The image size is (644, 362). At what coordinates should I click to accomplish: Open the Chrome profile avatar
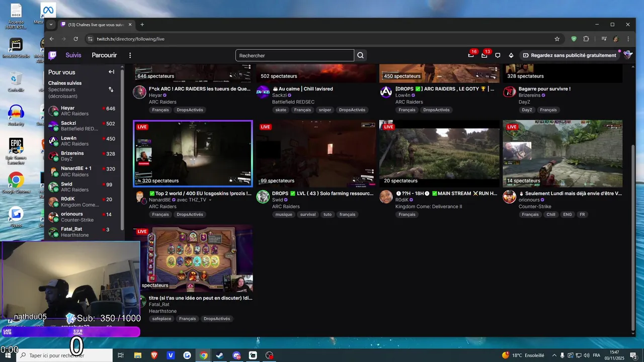tap(615, 39)
